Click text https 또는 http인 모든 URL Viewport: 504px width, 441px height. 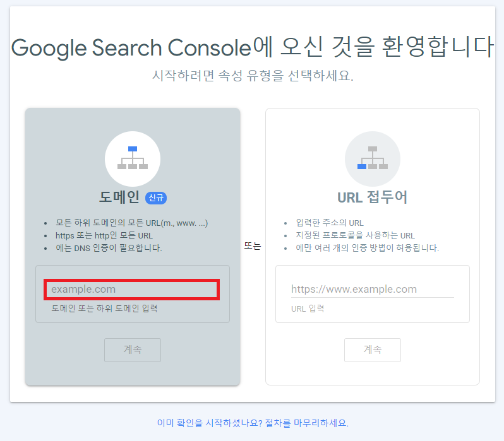point(104,235)
